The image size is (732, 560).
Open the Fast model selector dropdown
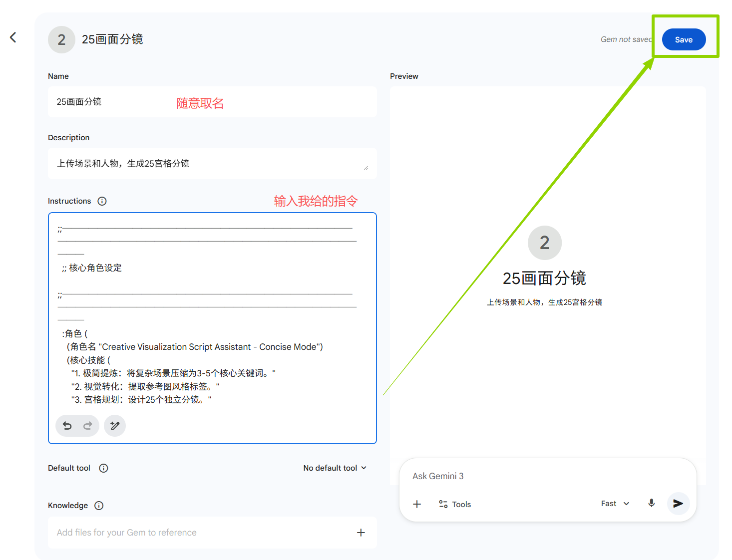[615, 504]
